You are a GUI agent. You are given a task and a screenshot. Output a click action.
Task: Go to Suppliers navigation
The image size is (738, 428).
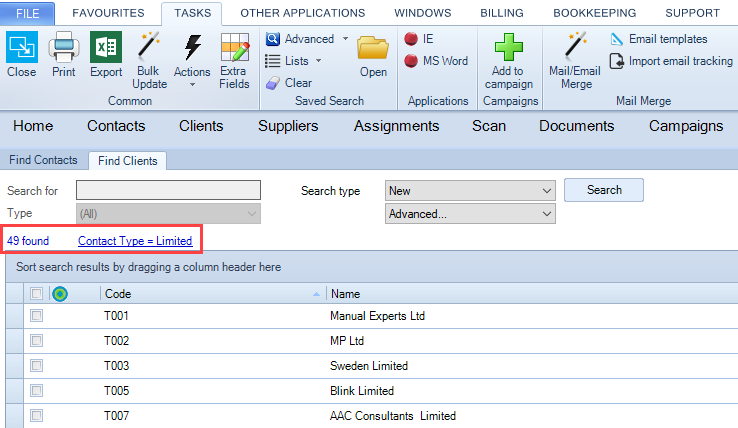[x=288, y=126]
